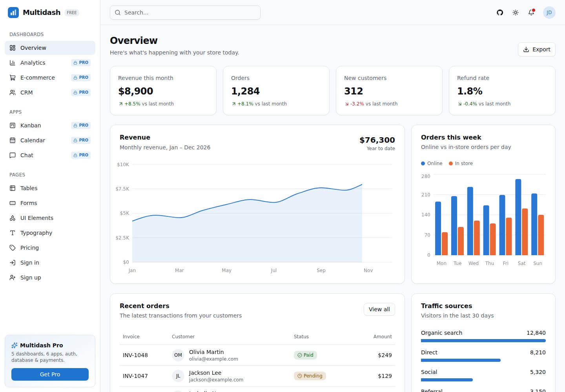Click the Calendar sidebar icon
This screenshot has width=565, height=392.
[x=13, y=140]
